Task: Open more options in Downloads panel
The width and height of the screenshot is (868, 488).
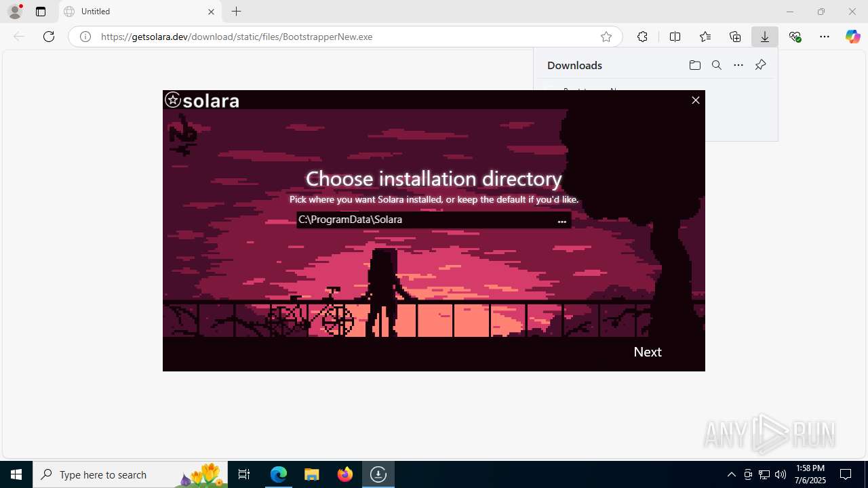Action: (x=738, y=65)
